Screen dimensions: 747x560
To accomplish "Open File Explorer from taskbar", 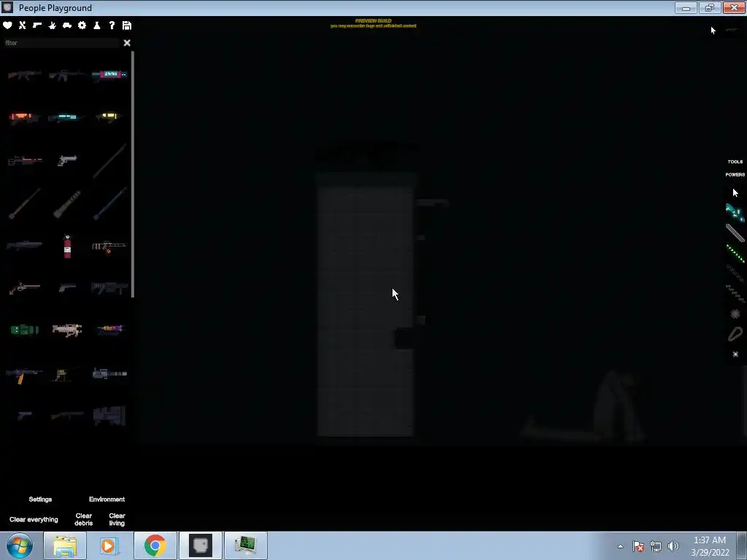I will (x=65, y=545).
